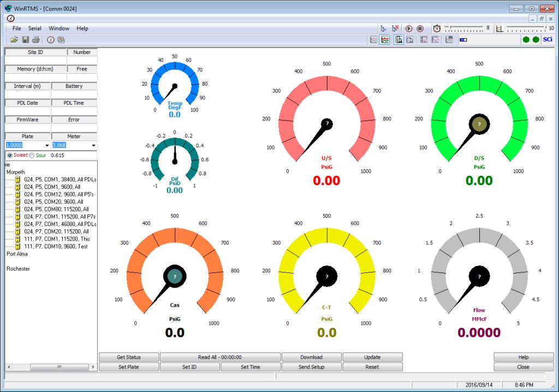The height and width of the screenshot is (392, 559).
Task: Click the field under Number
Action: [82, 61]
